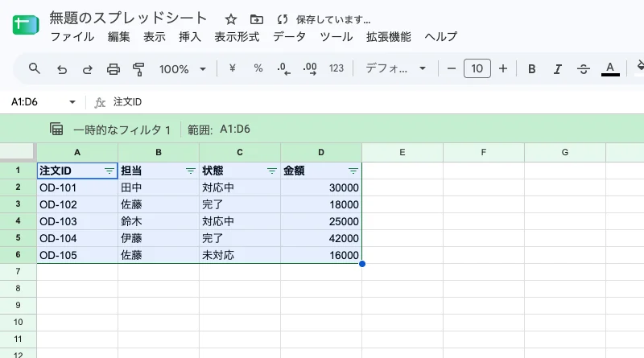Select column C header
This screenshot has height=358, width=644.
240,152
